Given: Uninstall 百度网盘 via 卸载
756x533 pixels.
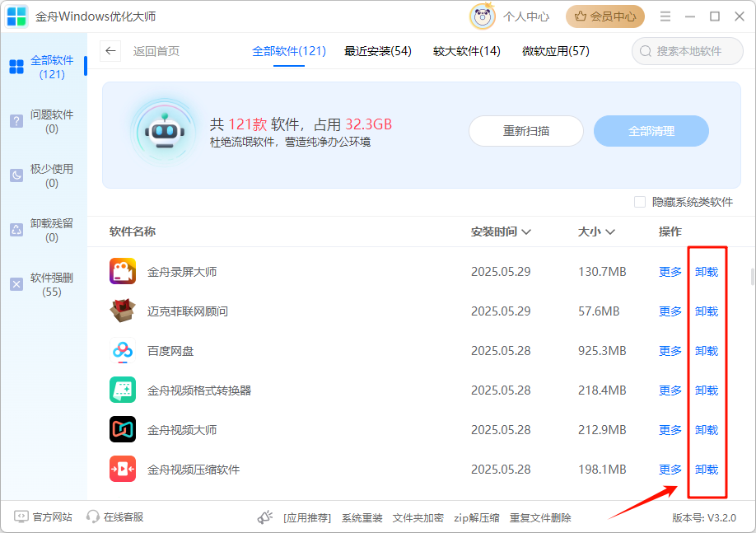Looking at the screenshot, I should (707, 351).
